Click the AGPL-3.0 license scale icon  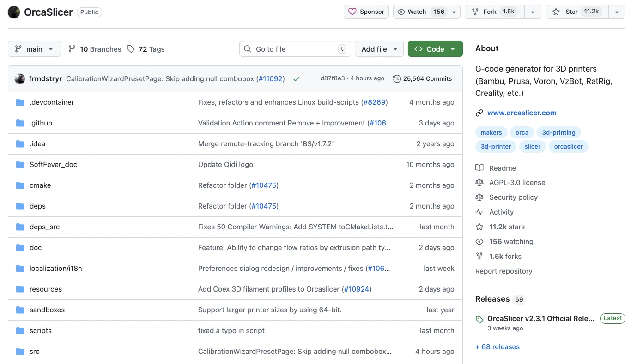pyautogui.click(x=479, y=182)
